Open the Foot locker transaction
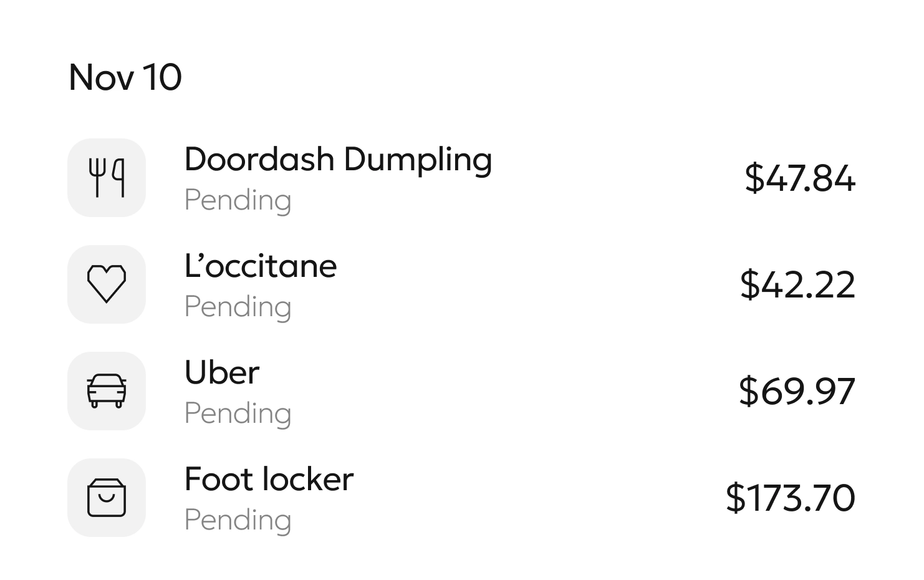The width and height of the screenshot is (924, 580). coord(269,480)
